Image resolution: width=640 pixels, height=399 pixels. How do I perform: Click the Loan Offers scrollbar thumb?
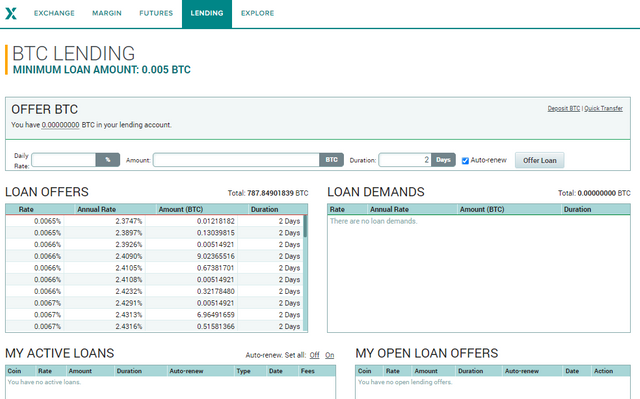click(305, 226)
